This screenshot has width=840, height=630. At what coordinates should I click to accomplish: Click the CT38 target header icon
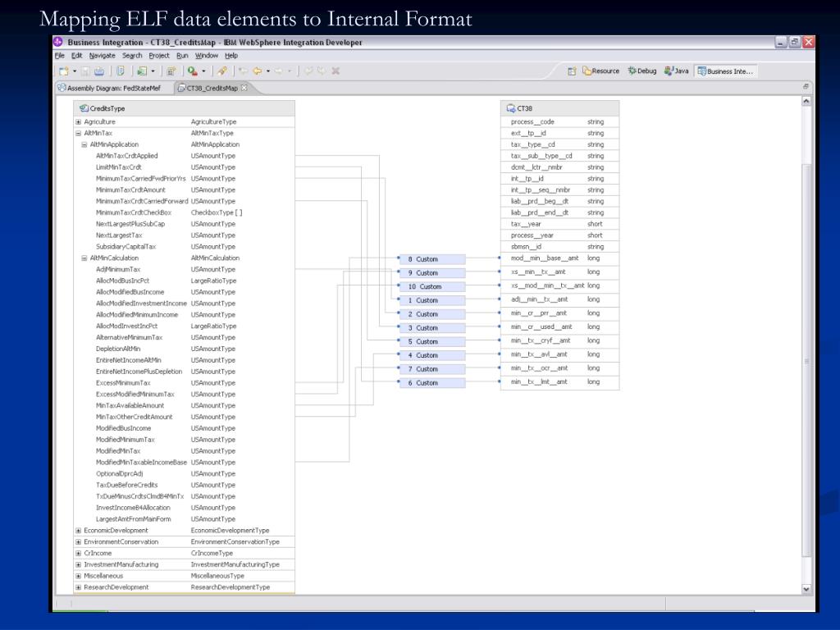pyautogui.click(x=510, y=108)
